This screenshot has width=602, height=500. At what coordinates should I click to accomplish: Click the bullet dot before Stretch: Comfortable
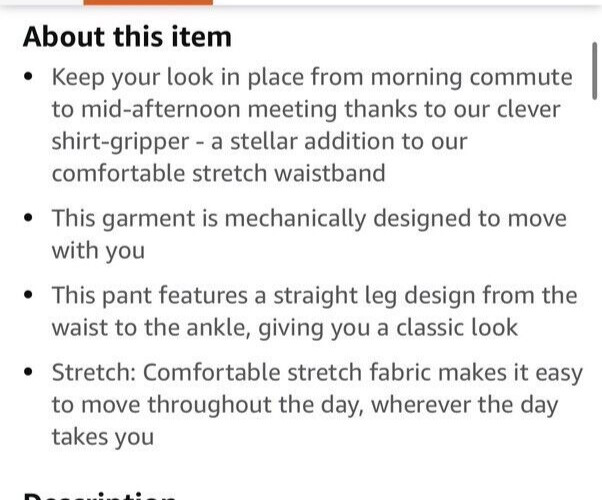28,372
